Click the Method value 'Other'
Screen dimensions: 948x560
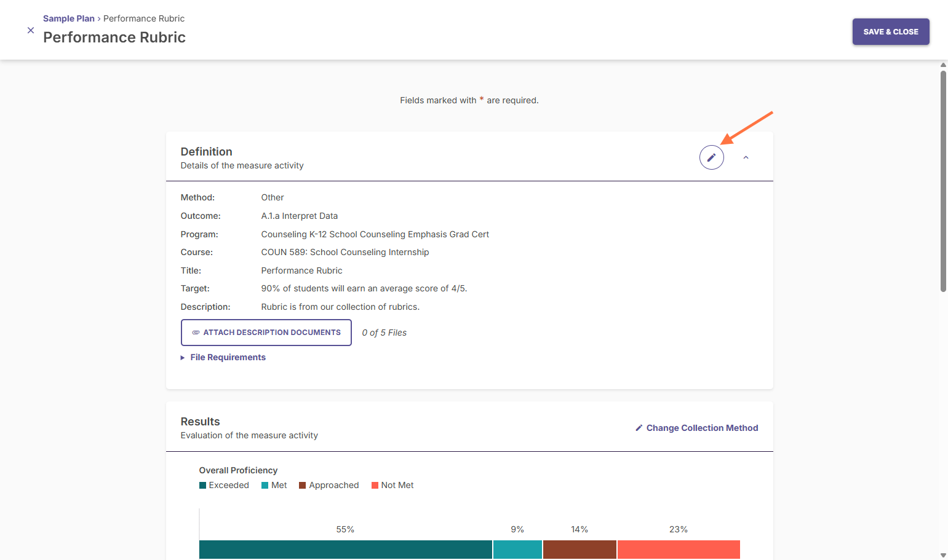click(273, 197)
